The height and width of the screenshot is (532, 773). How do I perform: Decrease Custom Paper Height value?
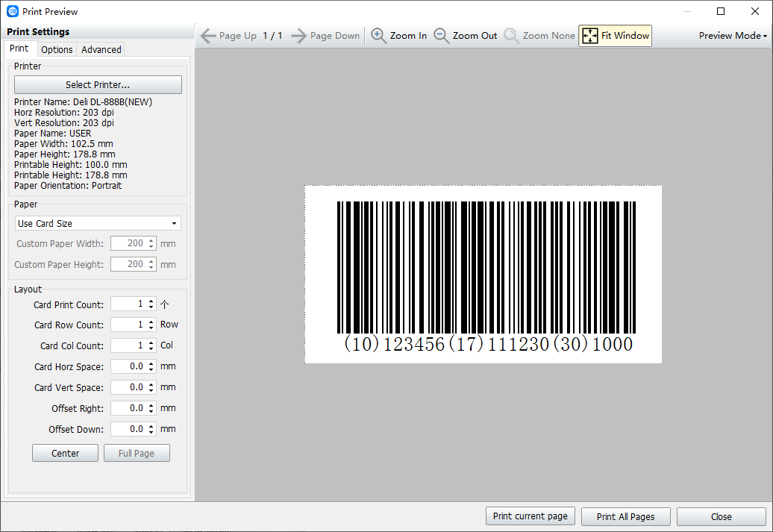click(151, 268)
